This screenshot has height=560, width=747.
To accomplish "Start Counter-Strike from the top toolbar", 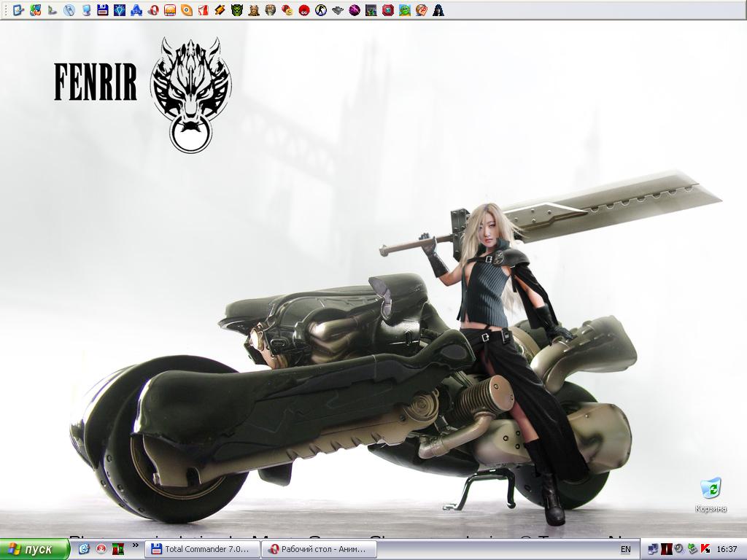I will (x=321, y=9).
